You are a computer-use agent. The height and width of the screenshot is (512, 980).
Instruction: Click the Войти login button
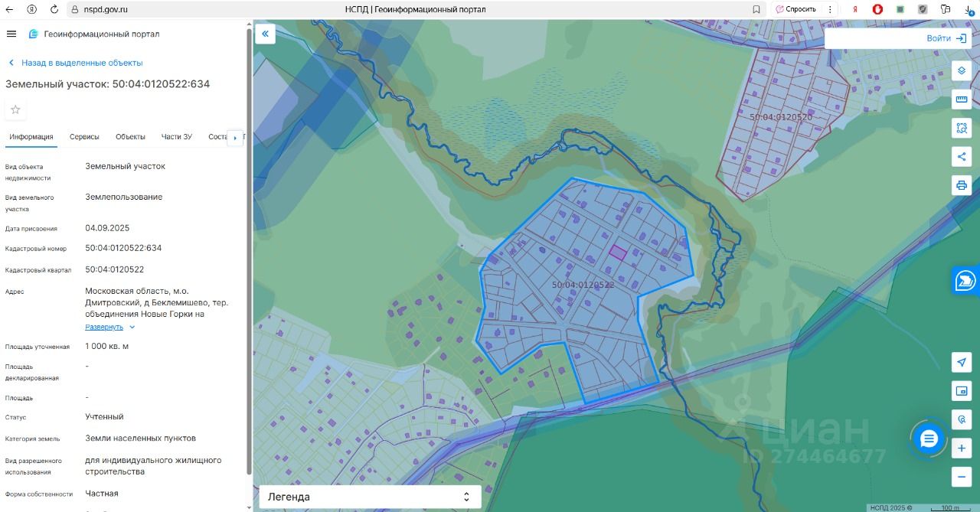(x=946, y=38)
